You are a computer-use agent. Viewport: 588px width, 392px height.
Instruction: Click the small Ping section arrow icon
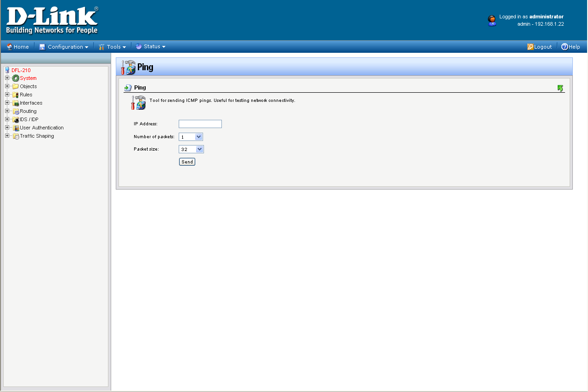pos(128,88)
